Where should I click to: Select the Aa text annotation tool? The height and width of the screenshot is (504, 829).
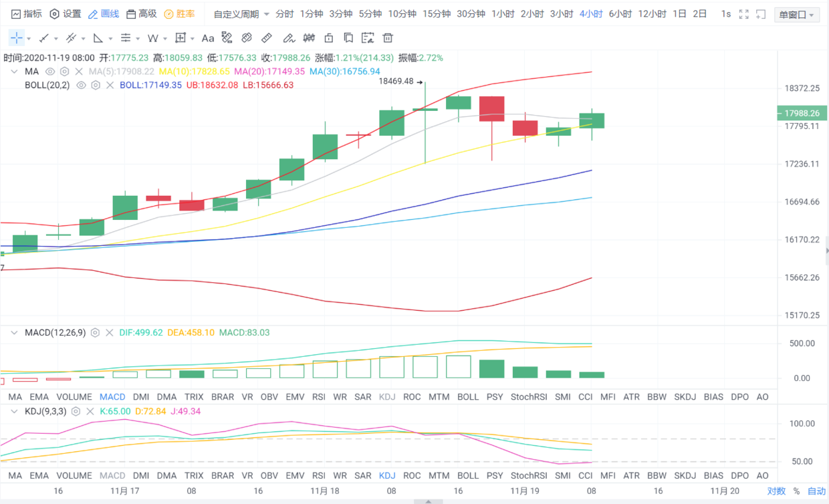coord(208,38)
